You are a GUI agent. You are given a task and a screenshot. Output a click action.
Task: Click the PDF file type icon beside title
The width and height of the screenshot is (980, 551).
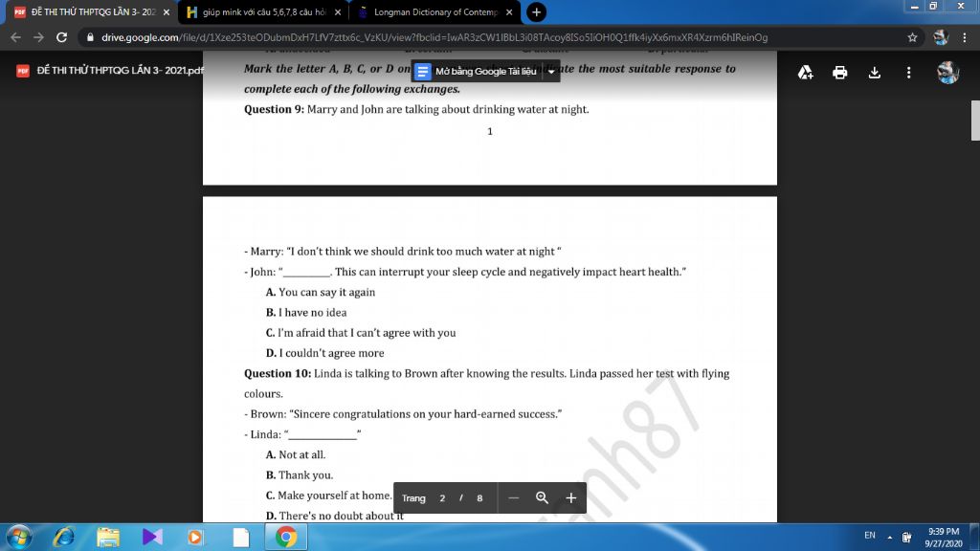tap(23, 71)
